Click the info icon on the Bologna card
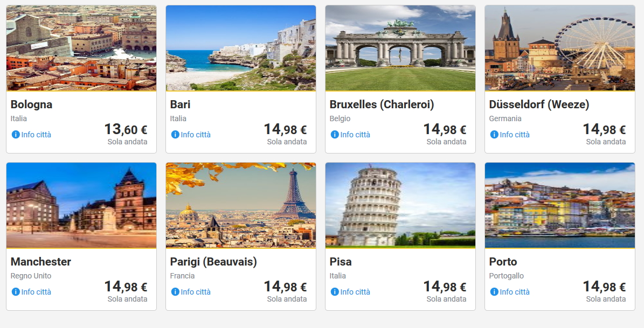The height and width of the screenshot is (328, 644). [16, 135]
